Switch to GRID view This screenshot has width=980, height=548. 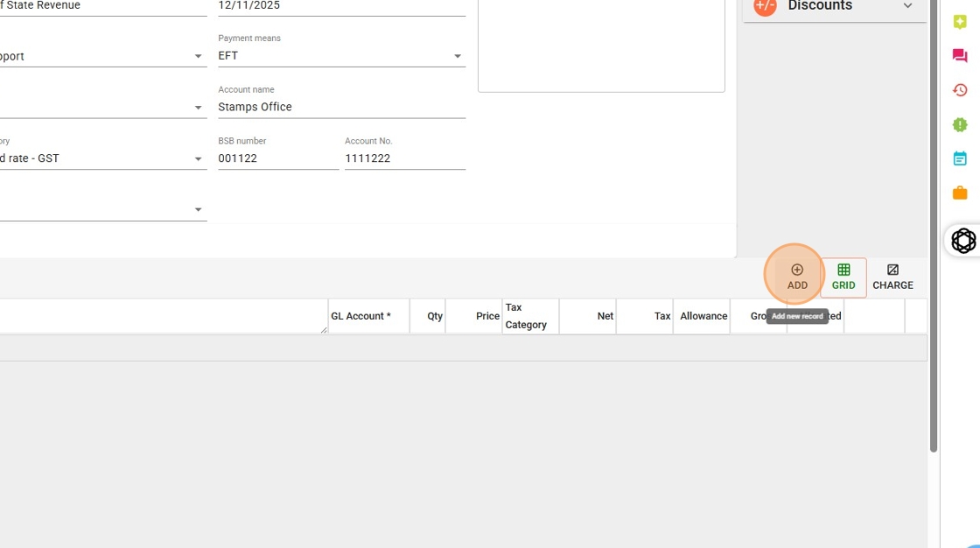click(843, 277)
